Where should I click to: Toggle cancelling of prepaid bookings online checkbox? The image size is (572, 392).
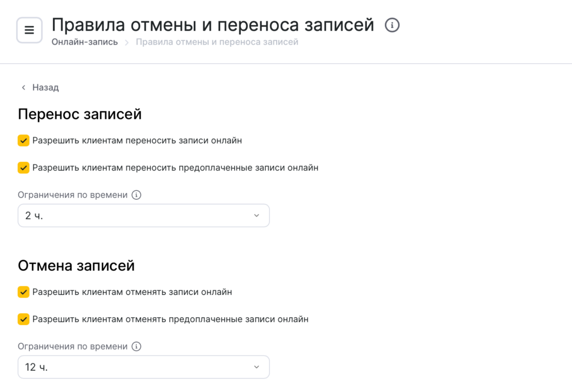point(23,319)
